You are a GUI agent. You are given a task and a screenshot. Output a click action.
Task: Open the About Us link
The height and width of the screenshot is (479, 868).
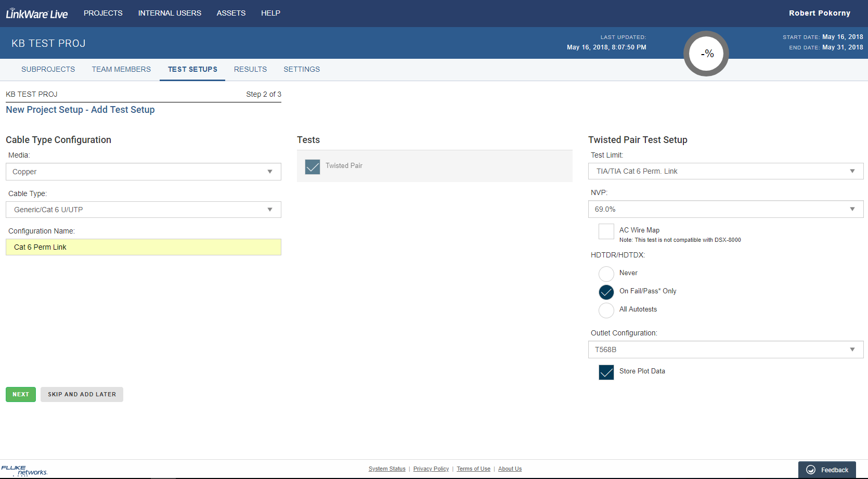[510, 469]
